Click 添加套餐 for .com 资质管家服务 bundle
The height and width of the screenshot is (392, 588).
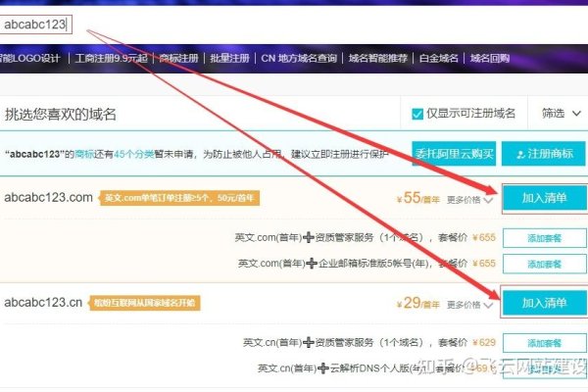[545, 238]
